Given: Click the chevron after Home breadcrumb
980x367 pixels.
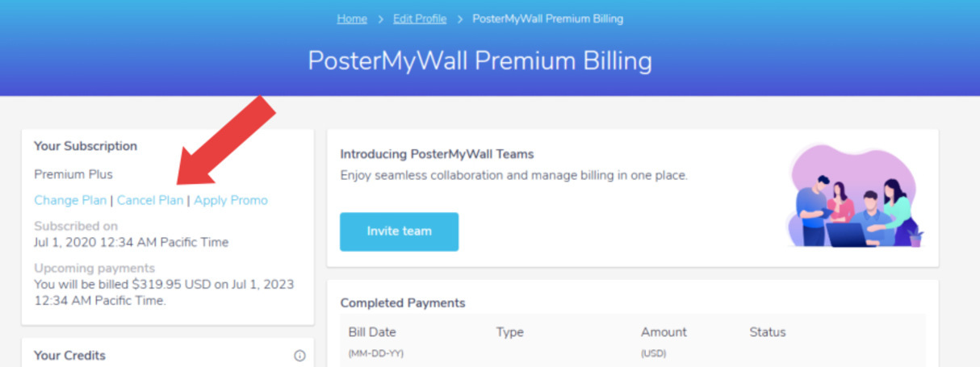Looking at the screenshot, I should (x=380, y=19).
